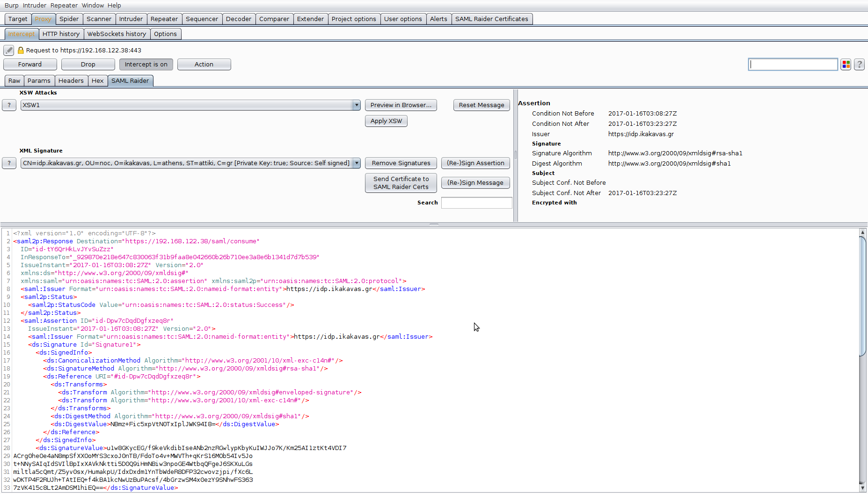This screenshot has height=494, width=868.
Task: Open the Window menu
Action: point(93,5)
